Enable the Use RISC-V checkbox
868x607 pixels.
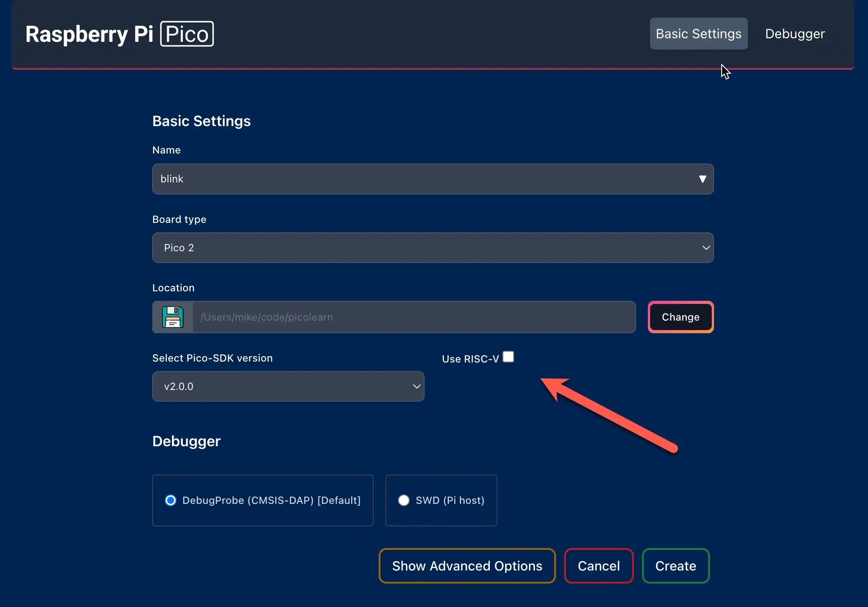point(508,357)
